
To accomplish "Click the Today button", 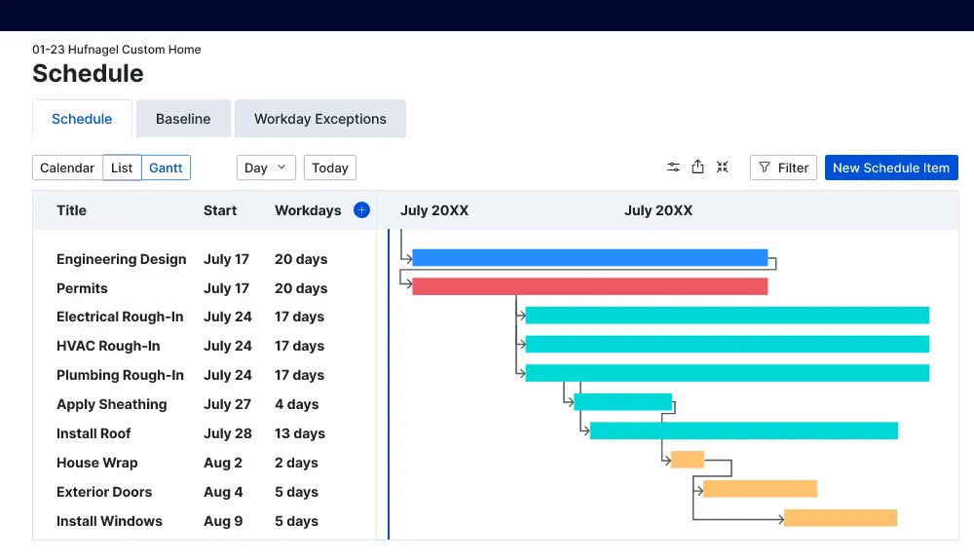I will coord(330,168).
